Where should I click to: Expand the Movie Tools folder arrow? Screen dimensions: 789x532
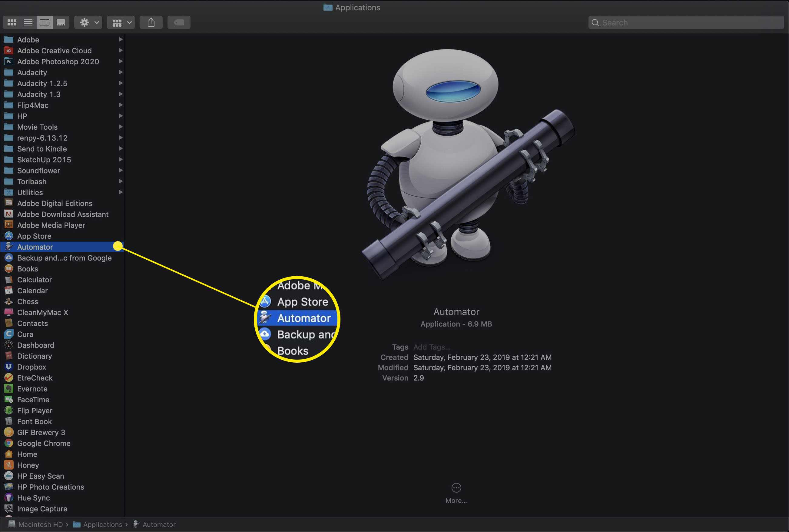tap(121, 127)
